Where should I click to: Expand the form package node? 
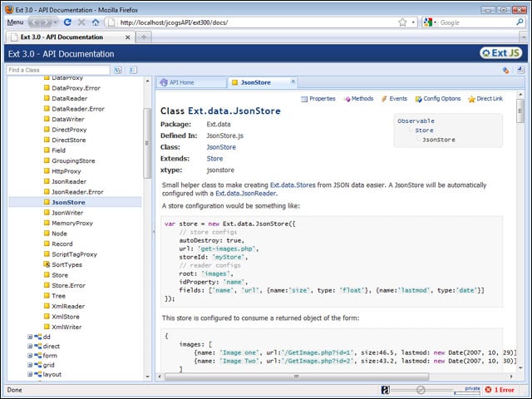click(x=30, y=355)
